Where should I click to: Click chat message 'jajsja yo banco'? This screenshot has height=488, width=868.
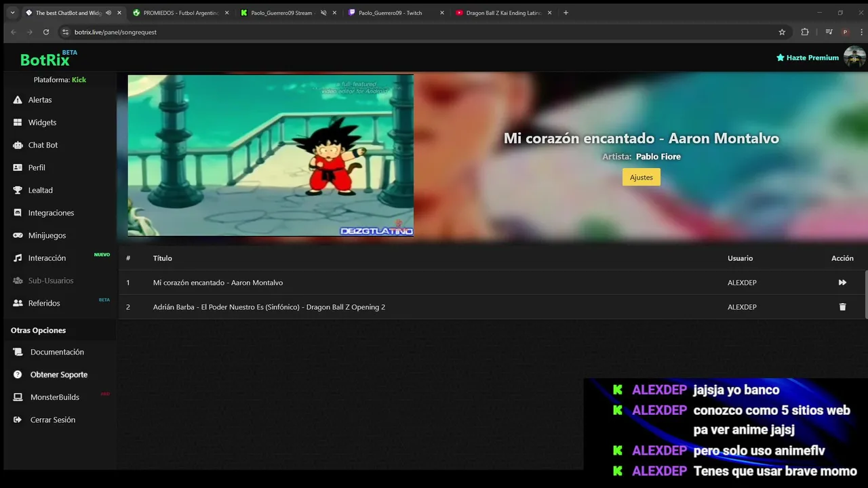tap(736, 390)
